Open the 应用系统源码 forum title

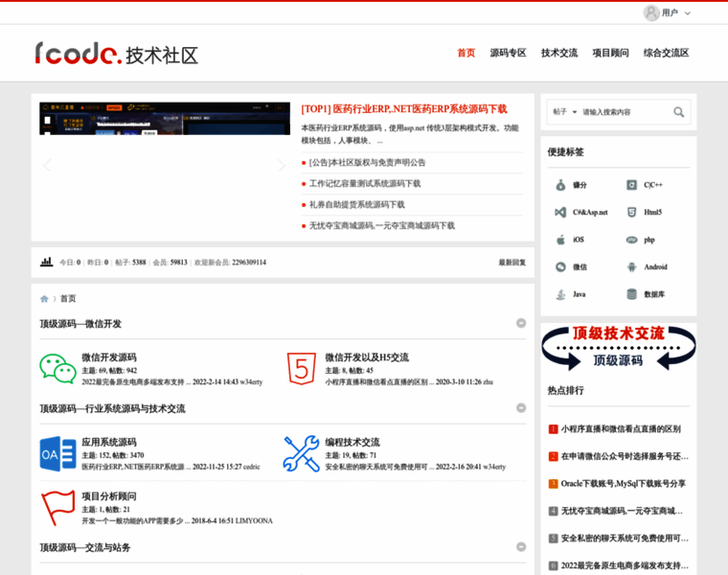109,442
